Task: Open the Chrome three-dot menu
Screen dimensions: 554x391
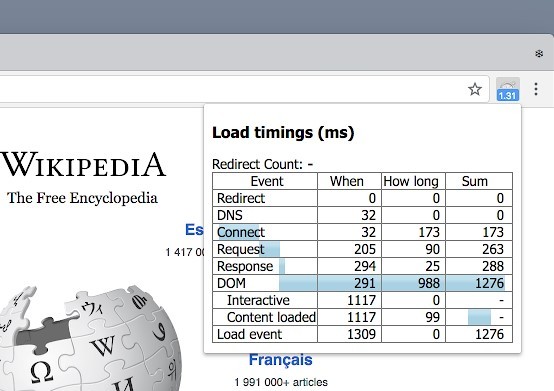Action: coord(536,89)
